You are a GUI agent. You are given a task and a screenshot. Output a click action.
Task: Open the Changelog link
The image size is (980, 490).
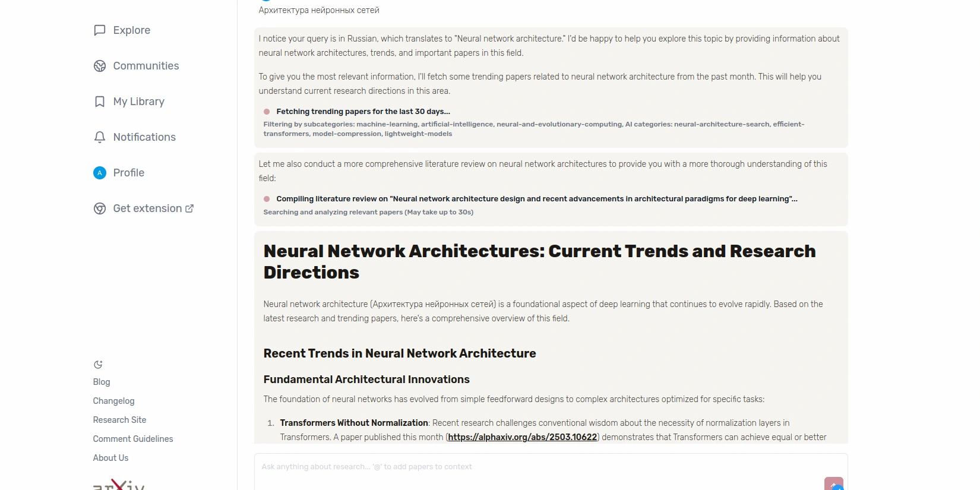[x=113, y=401]
